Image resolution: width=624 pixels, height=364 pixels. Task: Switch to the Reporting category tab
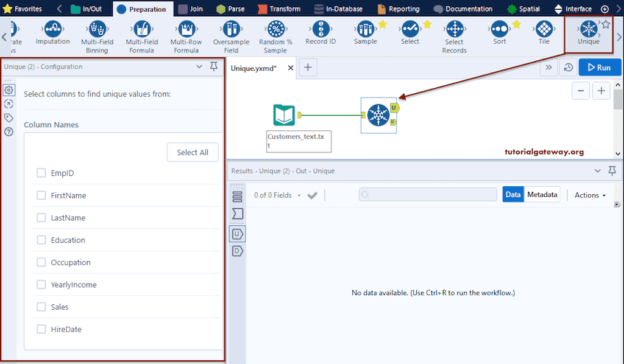[x=399, y=9]
